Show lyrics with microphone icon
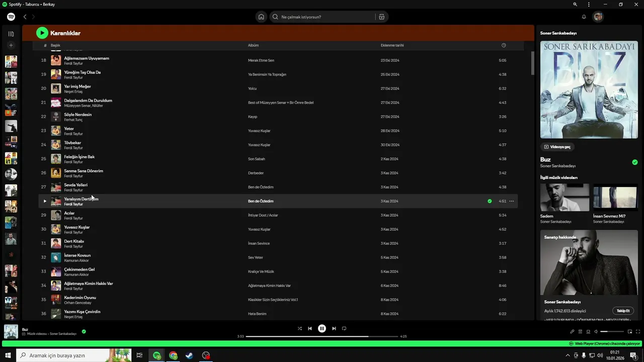Screen dimensions: 644x362 [x=572, y=331]
